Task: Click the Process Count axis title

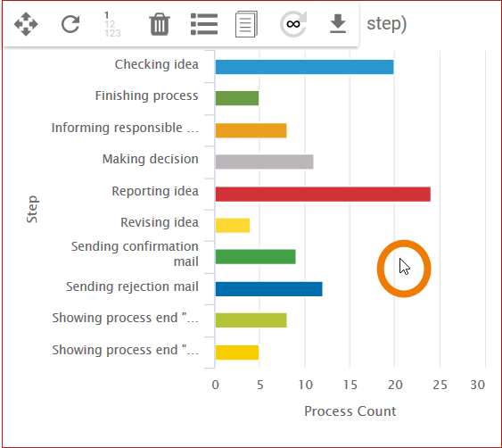Action: coord(350,411)
